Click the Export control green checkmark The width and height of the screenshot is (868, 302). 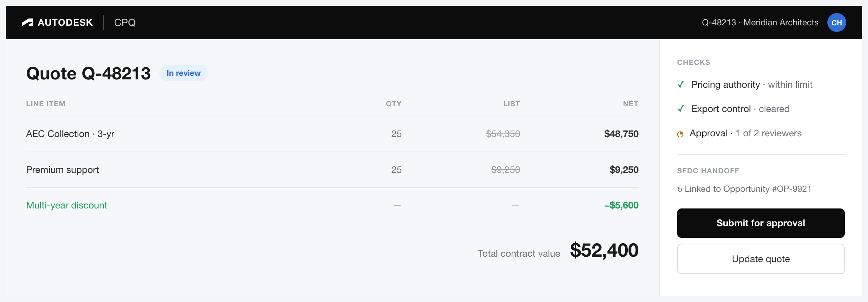tap(681, 109)
